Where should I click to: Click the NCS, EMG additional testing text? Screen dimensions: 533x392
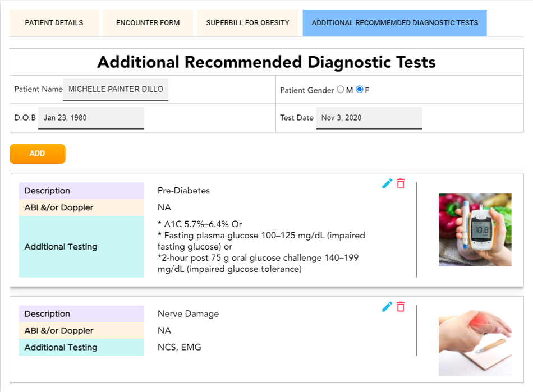[x=179, y=347]
